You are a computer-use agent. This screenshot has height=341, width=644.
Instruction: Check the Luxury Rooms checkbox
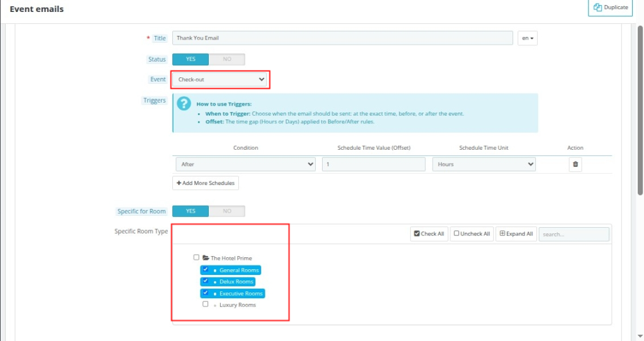point(206,304)
